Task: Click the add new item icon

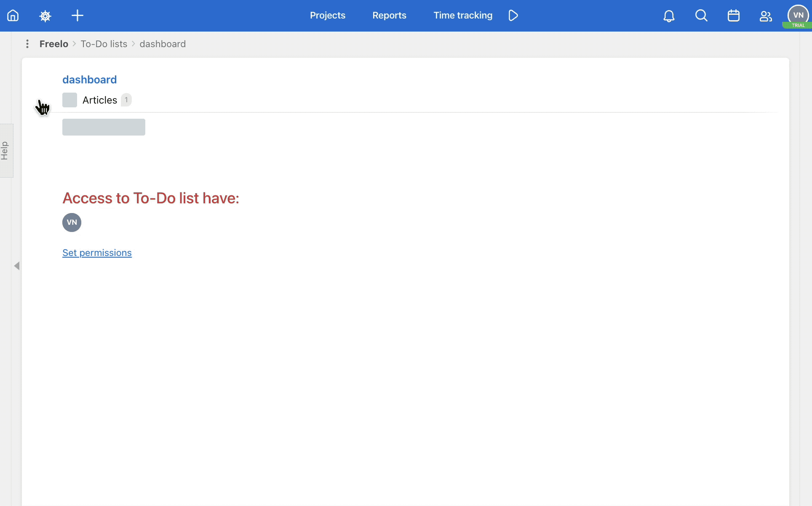Action: click(77, 16)
